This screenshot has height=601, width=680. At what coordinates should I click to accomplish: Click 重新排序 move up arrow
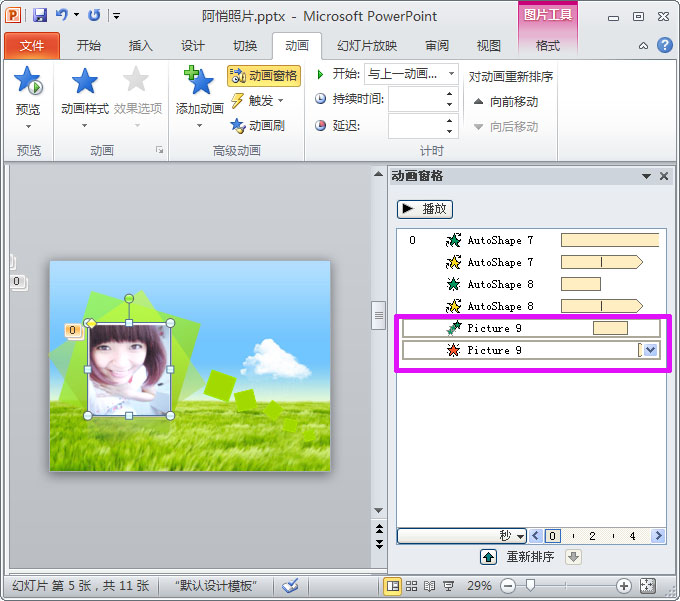pyautogui.click(x=488, y=557)
